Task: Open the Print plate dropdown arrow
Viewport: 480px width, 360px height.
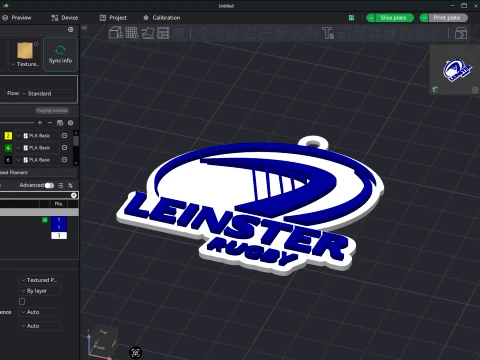Action: pos(424,18)
